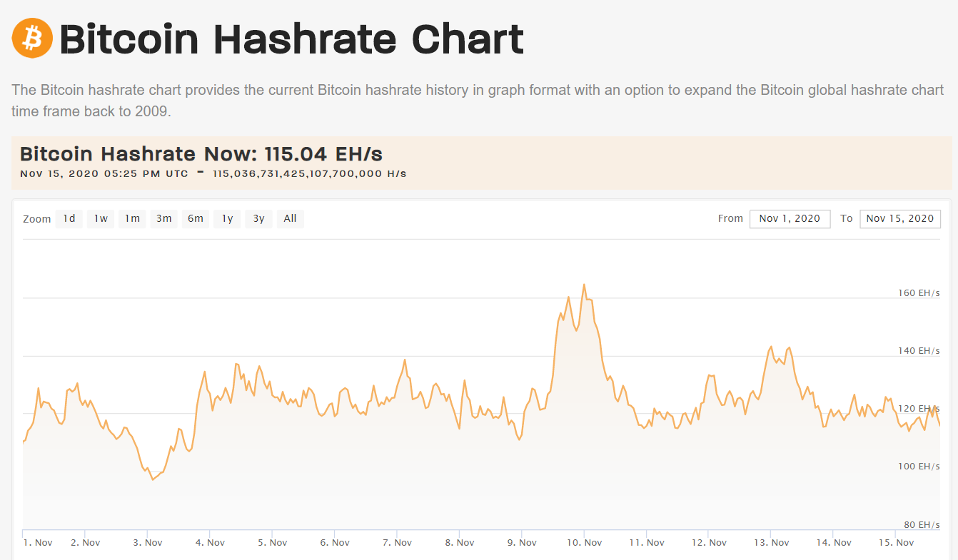Select the 1w zoom range
This screenshot has width=958, height=560.
[x=101, y=219]
